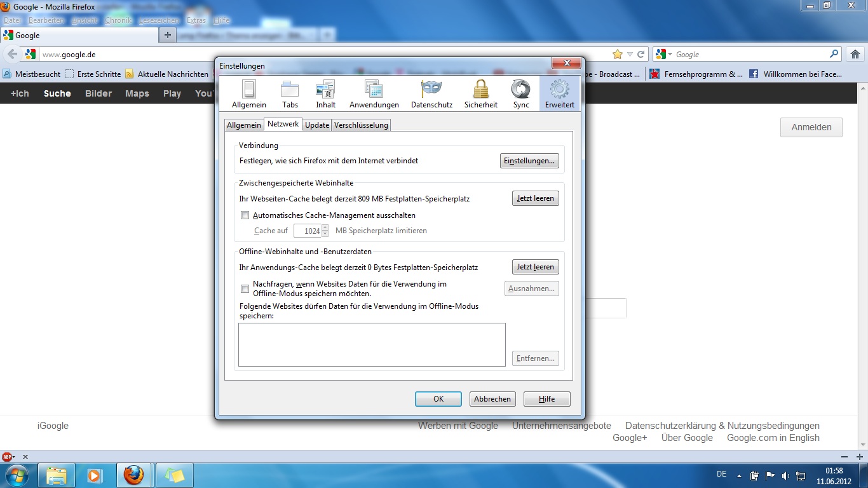Open the Aktuelle Nachrichten feed bookmark

(167, 74)
